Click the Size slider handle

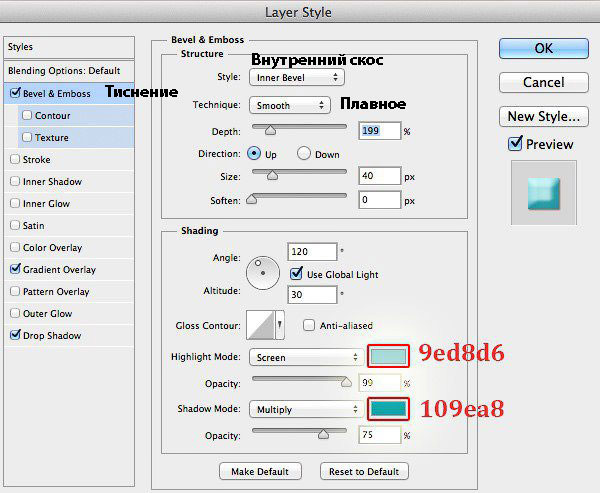tap(272, 175)
